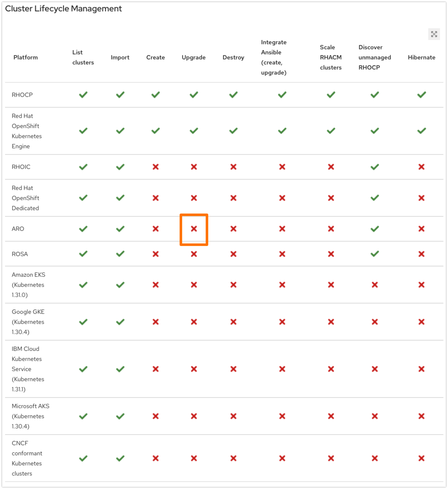Click the Discover unmanaged RHOCP header

point(375,57)
